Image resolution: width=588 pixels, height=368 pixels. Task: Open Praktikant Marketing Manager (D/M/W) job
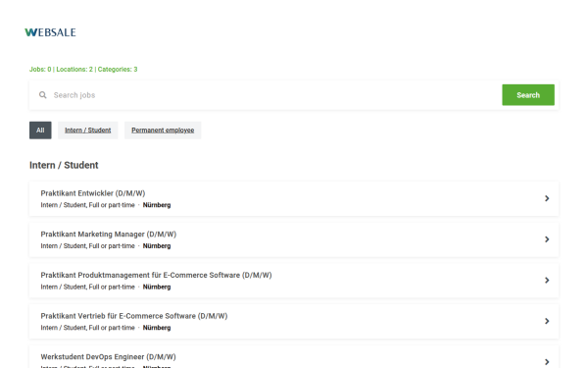click(294, 239)
